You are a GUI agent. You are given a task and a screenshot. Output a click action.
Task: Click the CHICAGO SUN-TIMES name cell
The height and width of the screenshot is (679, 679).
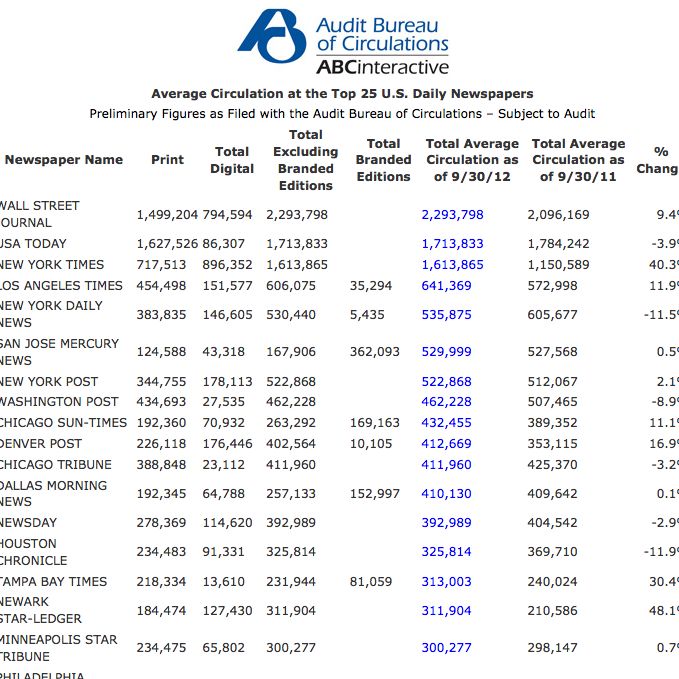(x=63, y=422)
